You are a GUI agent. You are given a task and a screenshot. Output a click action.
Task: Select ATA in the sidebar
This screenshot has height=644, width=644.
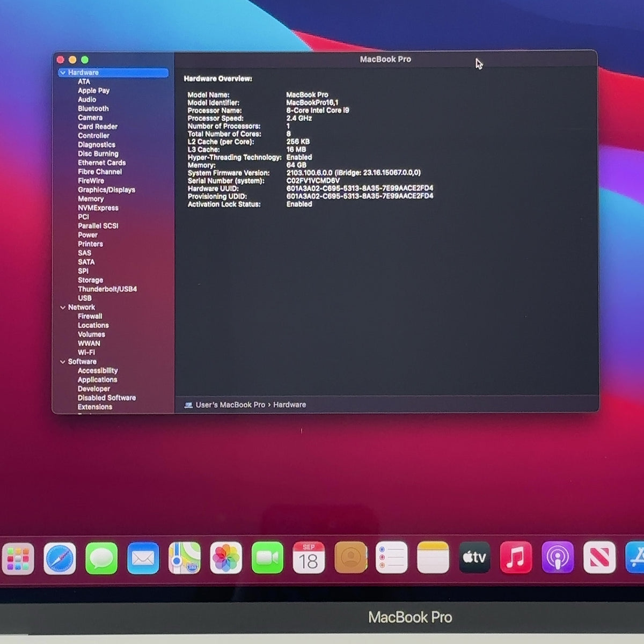pyautogui.click(x=84, y=82)
